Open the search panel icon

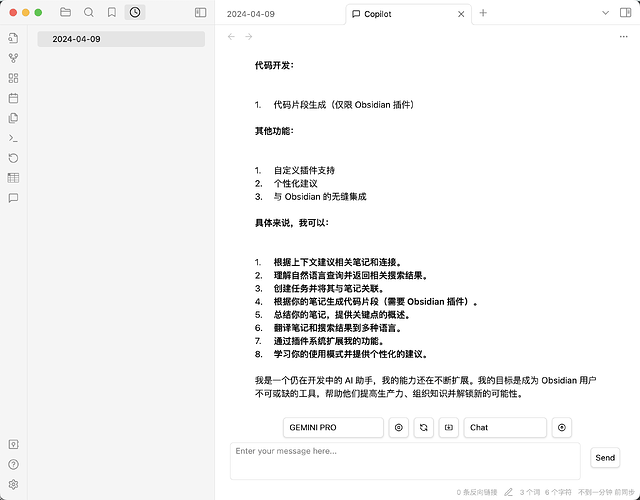(x=89, y=12)
